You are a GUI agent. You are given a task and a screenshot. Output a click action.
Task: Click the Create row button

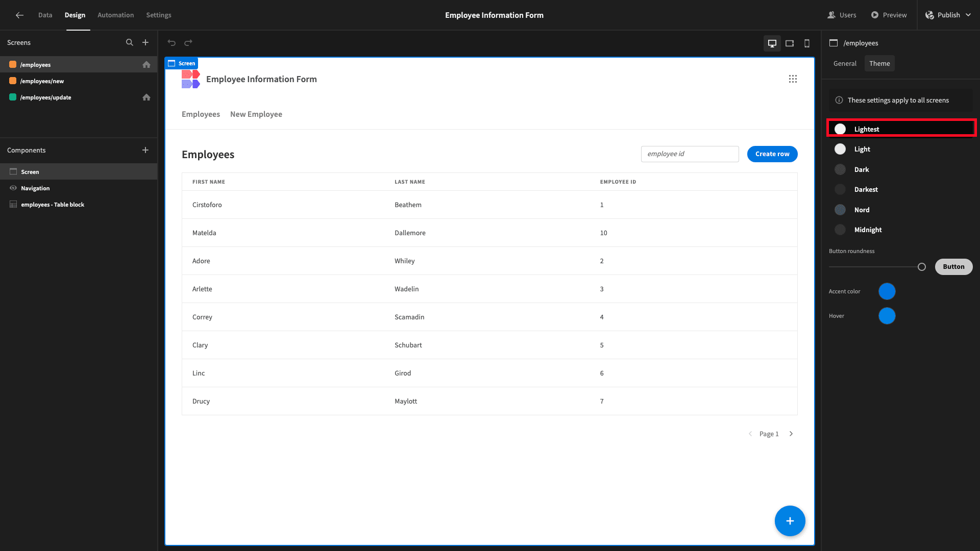click(x=772, y=154)
